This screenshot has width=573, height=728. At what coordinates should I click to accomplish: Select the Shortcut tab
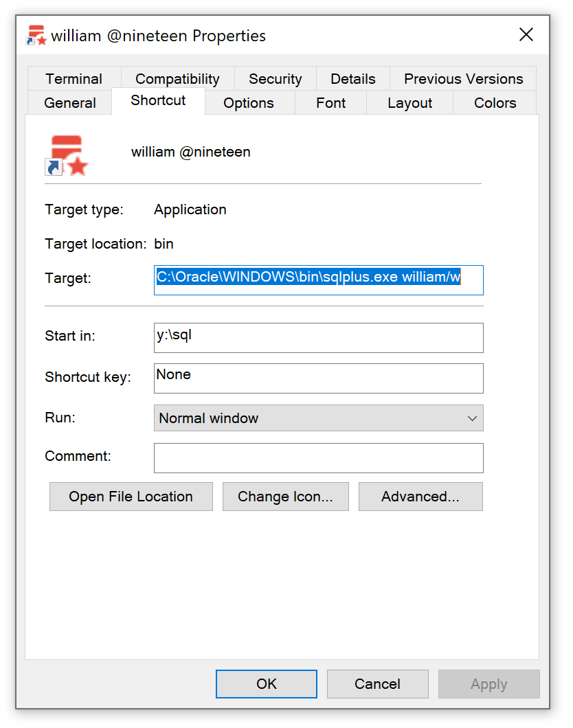[x=158, y=100]
